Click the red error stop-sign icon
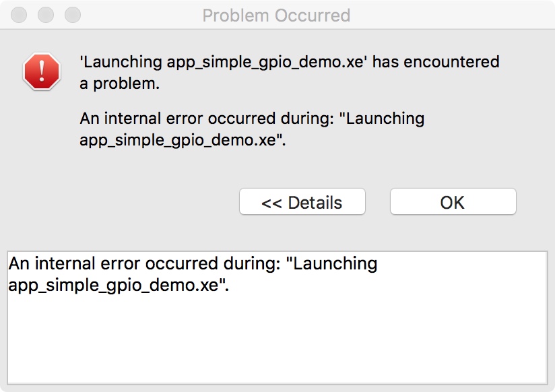The height and width of the screenshot is (392, 555). [42, 71]
